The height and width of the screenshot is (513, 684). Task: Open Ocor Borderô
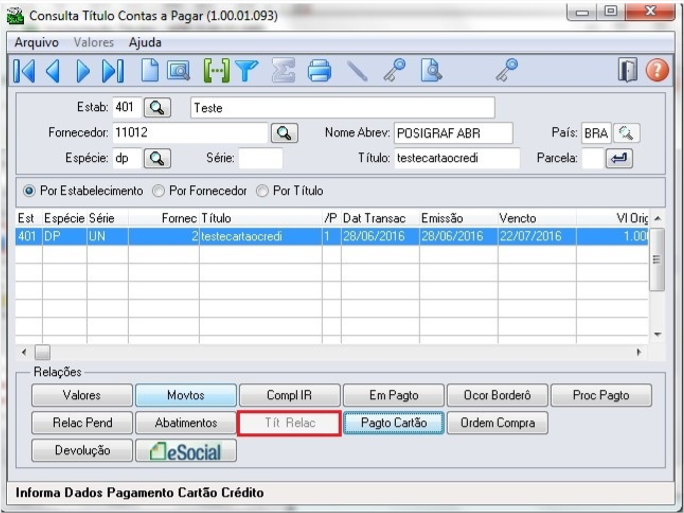tap(497, 395)
